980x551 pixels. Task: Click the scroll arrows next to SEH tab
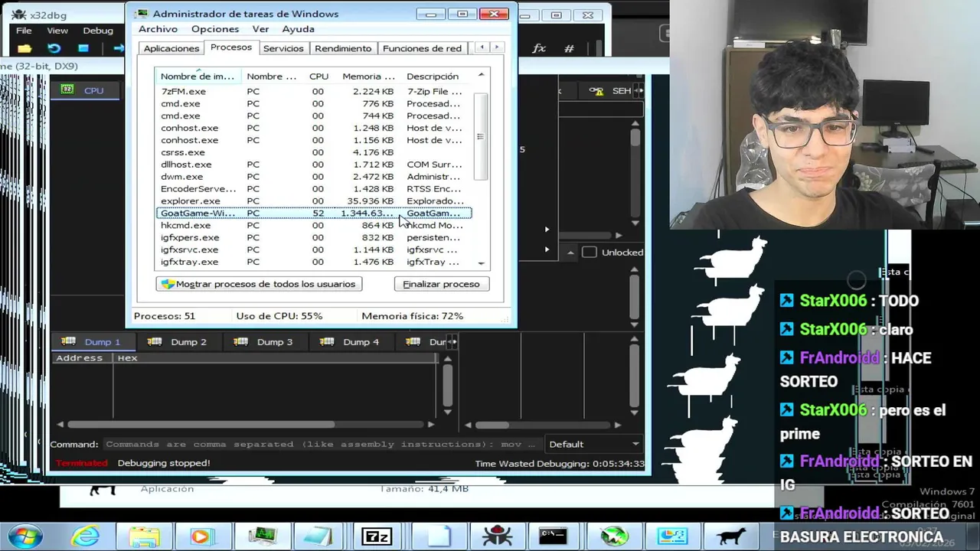640,90
